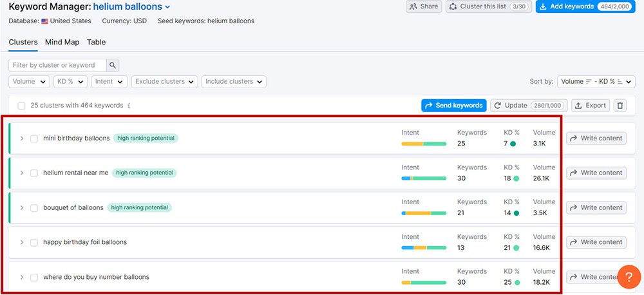Click the Intent bar for helium rental near me

(424, 178)
